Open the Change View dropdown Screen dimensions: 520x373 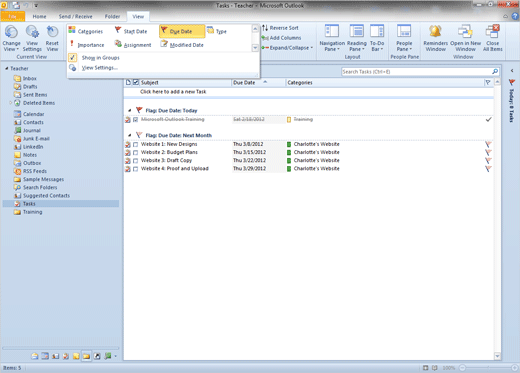pyautogui.click(x=11, y=38)
